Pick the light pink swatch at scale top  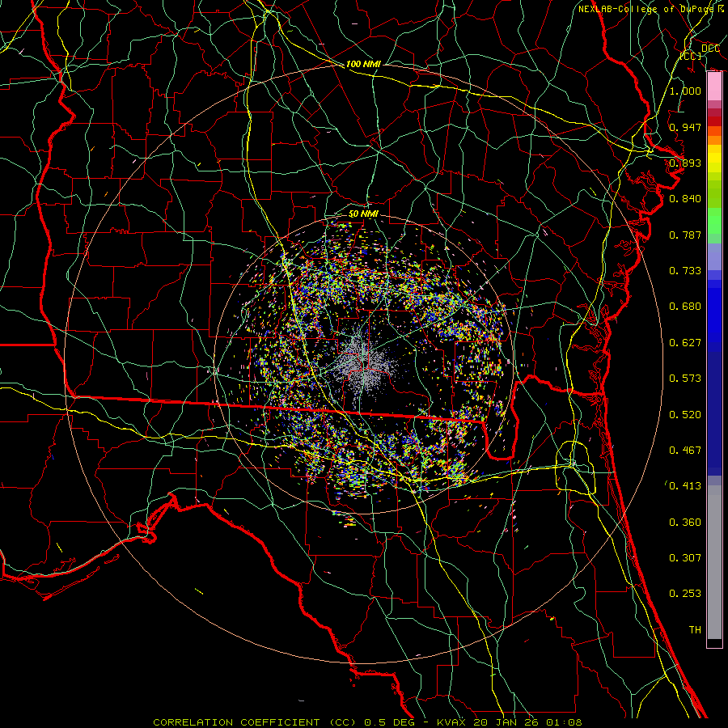[714, 87]
